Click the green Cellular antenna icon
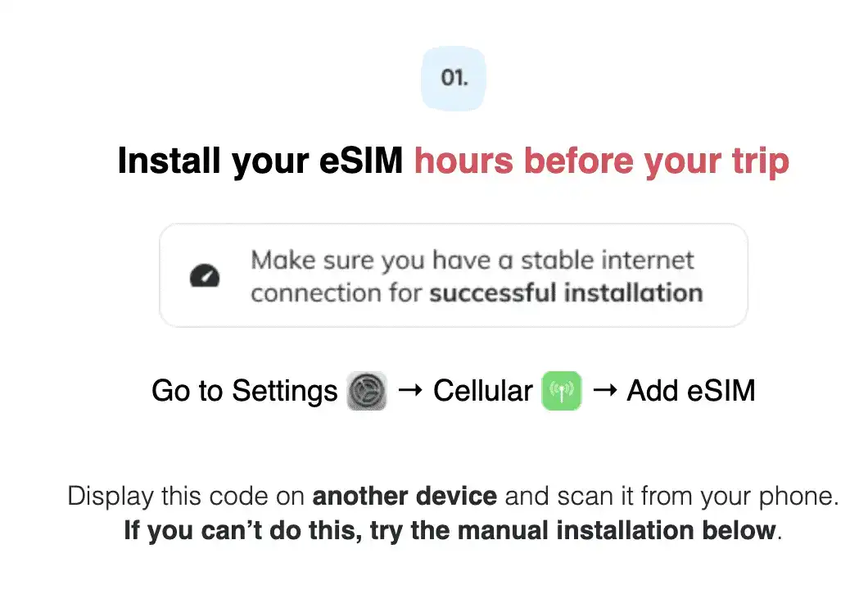The width and height of the screenshot is (868, 608). [x=562, y=391]
